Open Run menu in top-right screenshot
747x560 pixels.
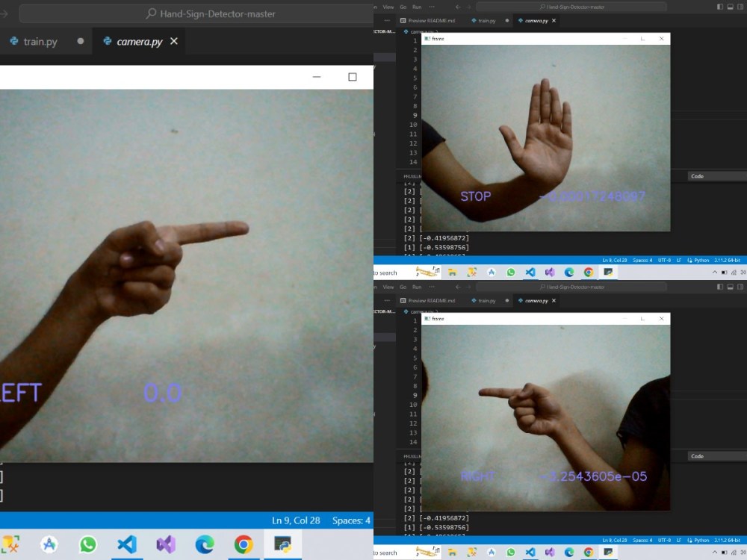pyautogui.click(x=417, y=7)
